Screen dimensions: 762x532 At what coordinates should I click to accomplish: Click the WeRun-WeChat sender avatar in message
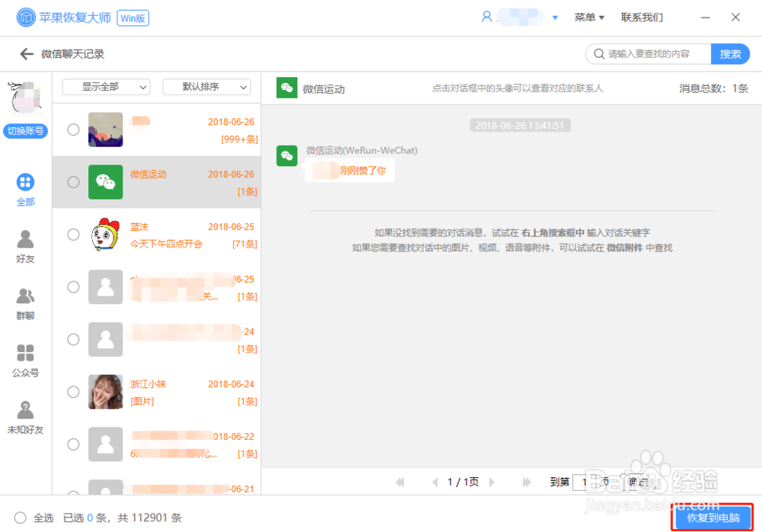[287, 155]
